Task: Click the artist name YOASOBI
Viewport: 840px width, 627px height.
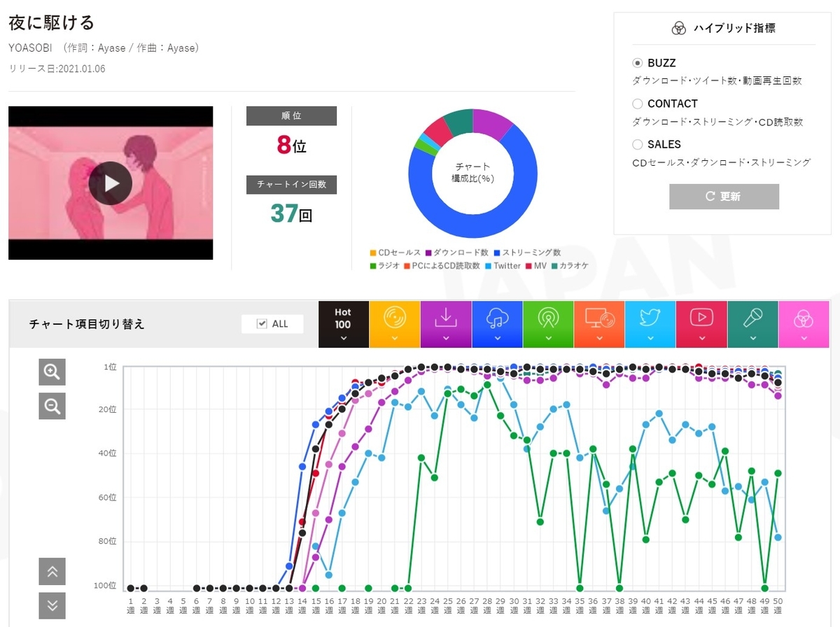Action: (x=31, y=48)
